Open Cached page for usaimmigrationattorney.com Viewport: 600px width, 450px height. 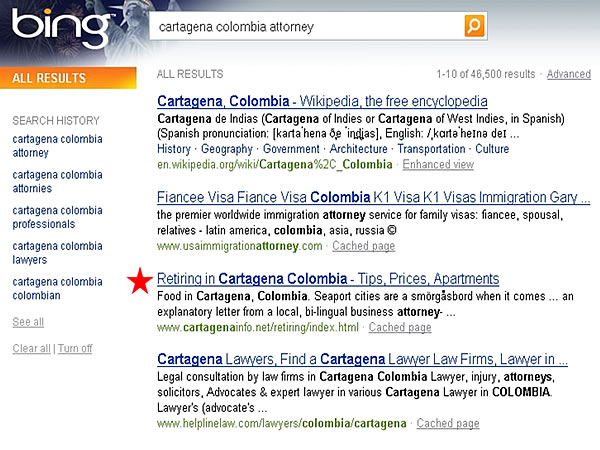click(363, 246)
